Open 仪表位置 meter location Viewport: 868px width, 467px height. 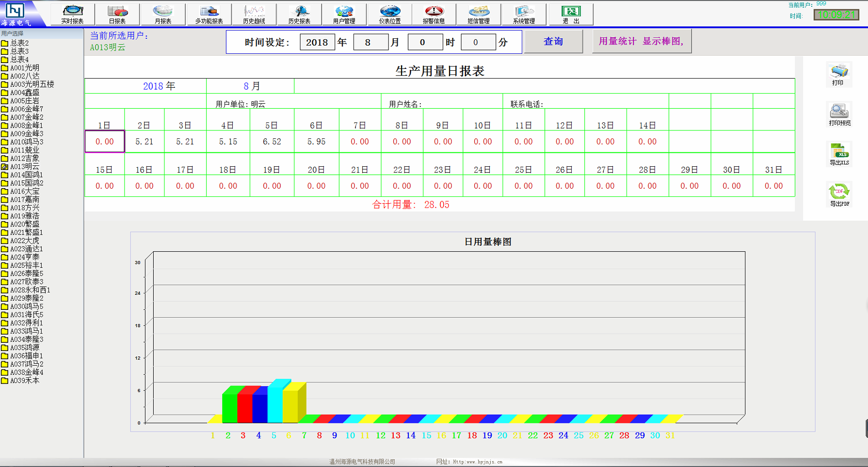390,14
